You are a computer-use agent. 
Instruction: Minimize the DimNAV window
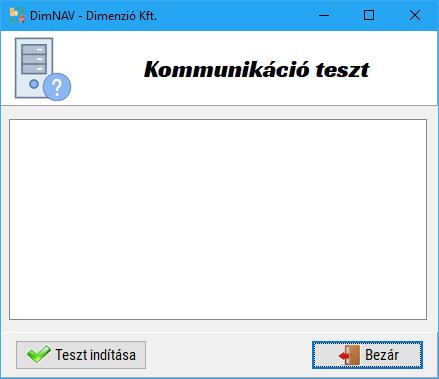(324, 15)
